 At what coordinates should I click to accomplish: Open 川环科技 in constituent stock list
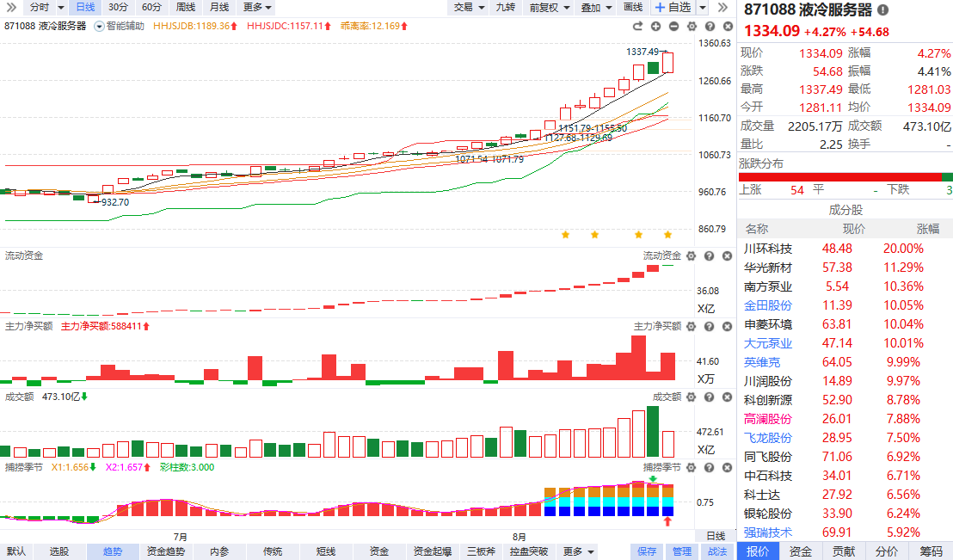coord(767,249)
